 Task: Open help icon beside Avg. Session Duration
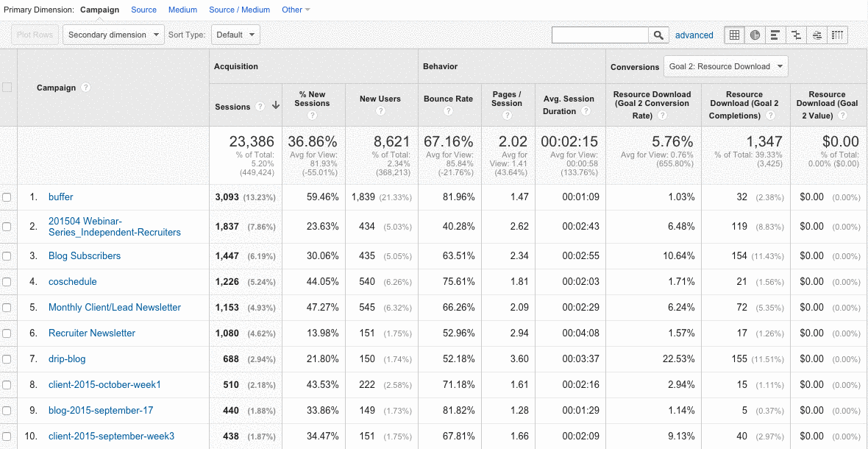[586, 110]
